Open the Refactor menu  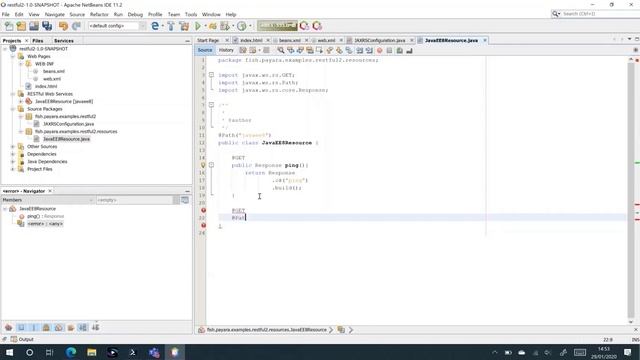(99, 14)
